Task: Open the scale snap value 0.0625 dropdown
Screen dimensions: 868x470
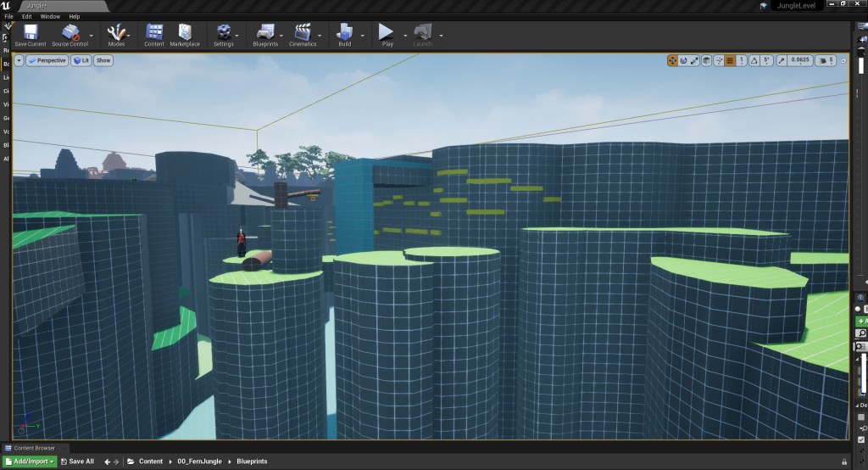Action: [798, 60]
